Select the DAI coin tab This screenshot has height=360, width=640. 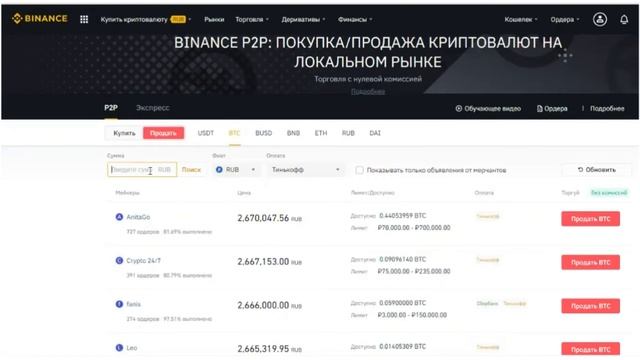coord(375,133)
